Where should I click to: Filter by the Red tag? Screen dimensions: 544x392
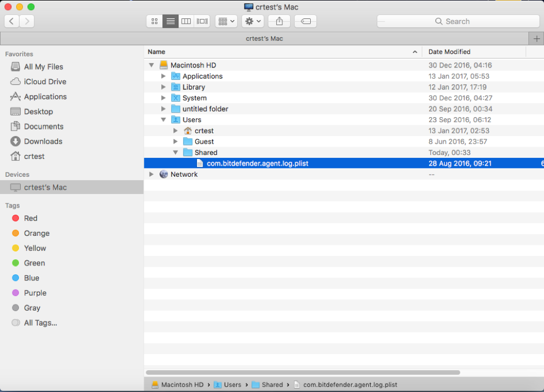click(x=31, y=219)
